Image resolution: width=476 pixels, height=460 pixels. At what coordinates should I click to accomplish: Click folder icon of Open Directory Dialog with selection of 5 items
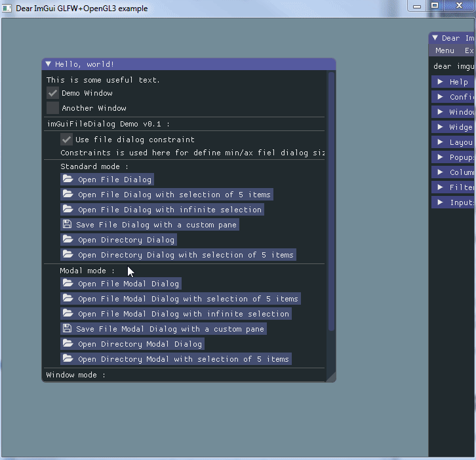coord(68,254)
